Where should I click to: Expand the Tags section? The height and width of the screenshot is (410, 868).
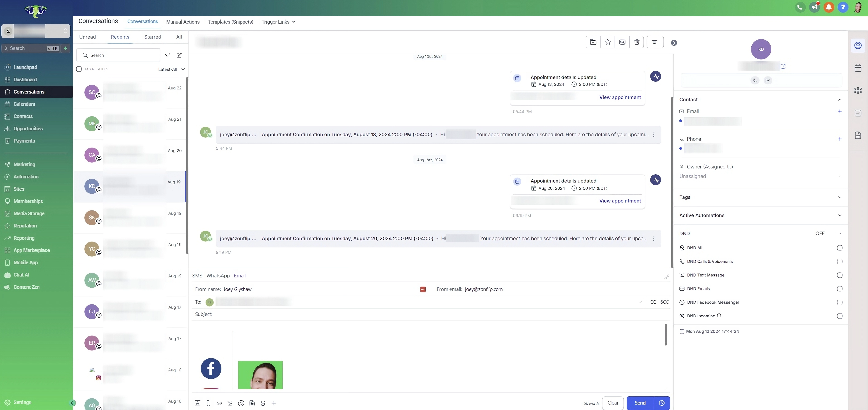coord(839,197)
